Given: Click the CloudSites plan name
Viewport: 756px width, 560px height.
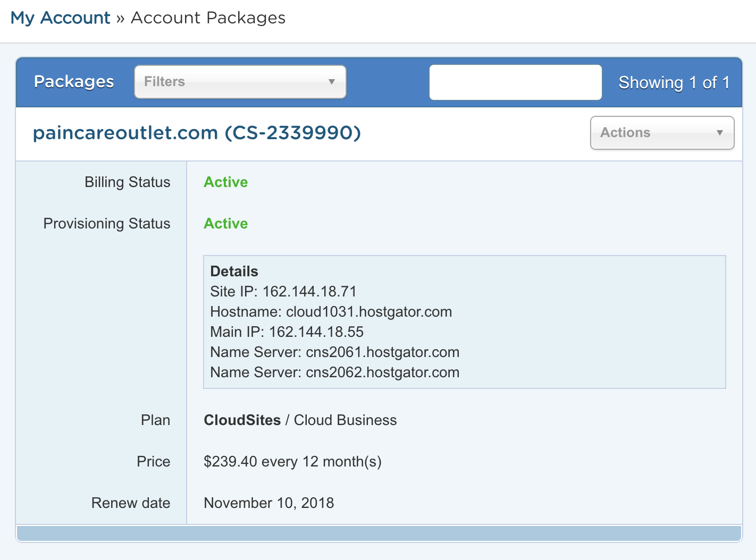Looking at the screenshot, I should pyautogui.click(x=242, y=420).
